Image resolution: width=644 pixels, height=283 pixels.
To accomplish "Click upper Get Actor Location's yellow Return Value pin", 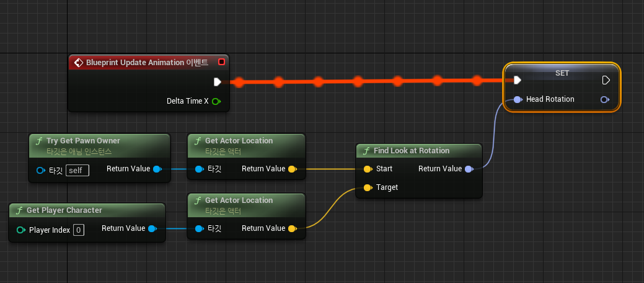I will click(292, 169).
